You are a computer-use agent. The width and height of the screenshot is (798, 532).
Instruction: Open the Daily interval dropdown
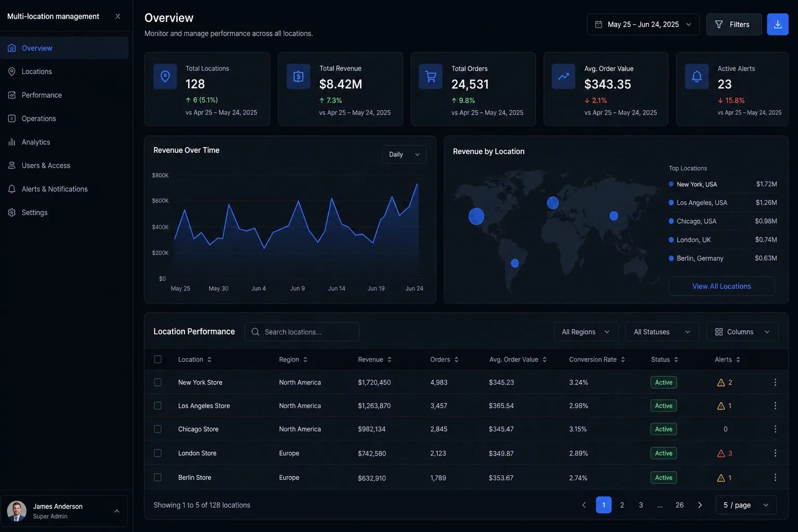[404, 154]
